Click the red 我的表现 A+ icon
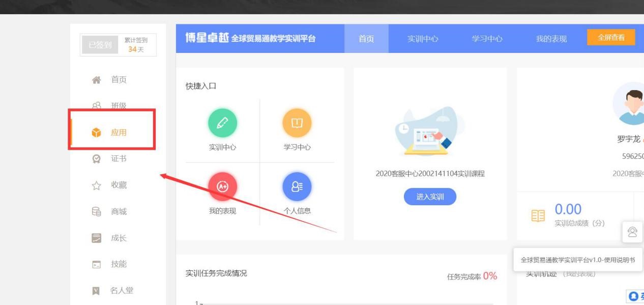 pyautogui.click(x=222, y=187)
